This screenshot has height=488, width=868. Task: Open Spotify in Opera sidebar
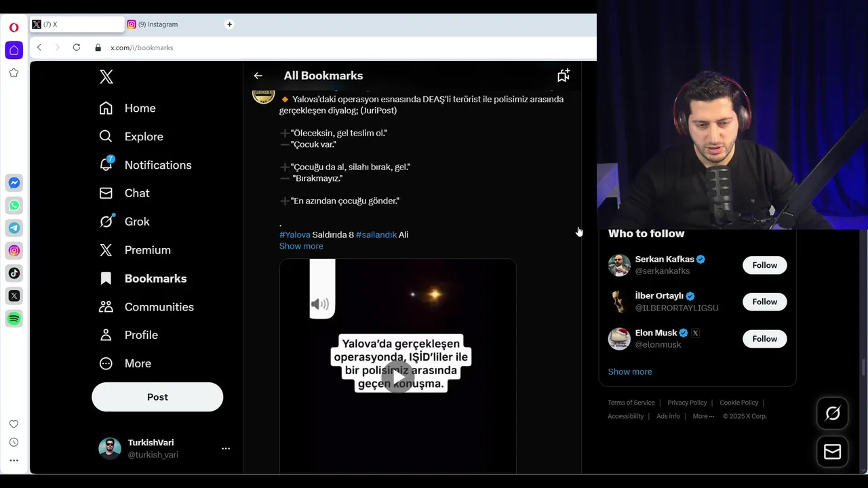[14, 319]
